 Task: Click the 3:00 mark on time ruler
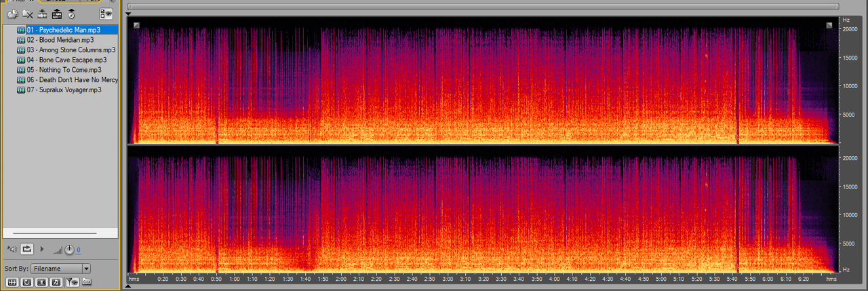[448, 279]
